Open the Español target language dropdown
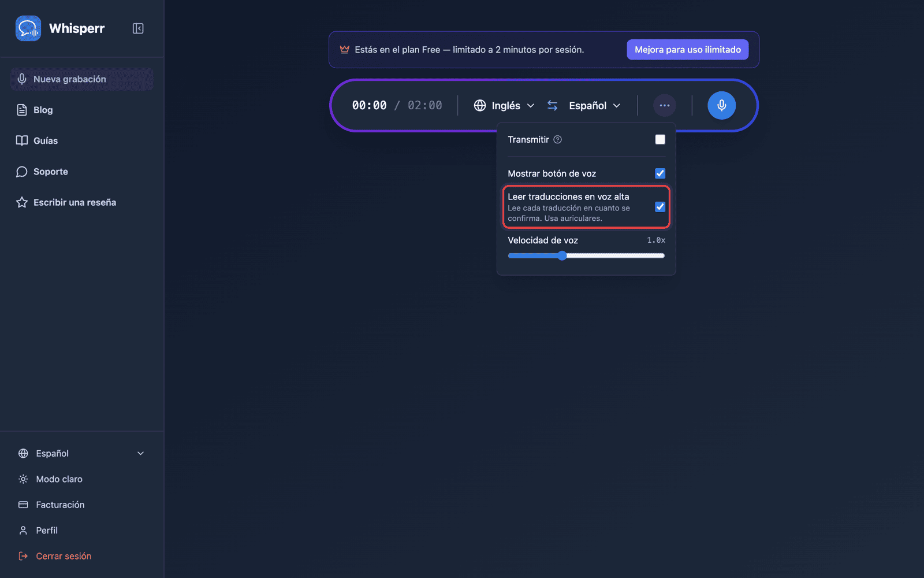Viewport: 924px width, 578px height. click(x=594, y=105)
